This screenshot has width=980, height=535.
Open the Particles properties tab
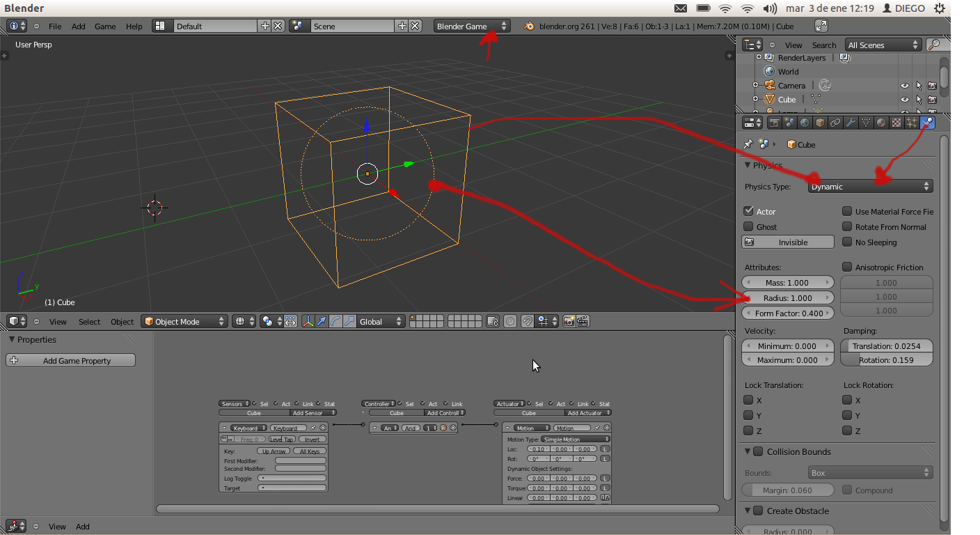pos(911,123)
